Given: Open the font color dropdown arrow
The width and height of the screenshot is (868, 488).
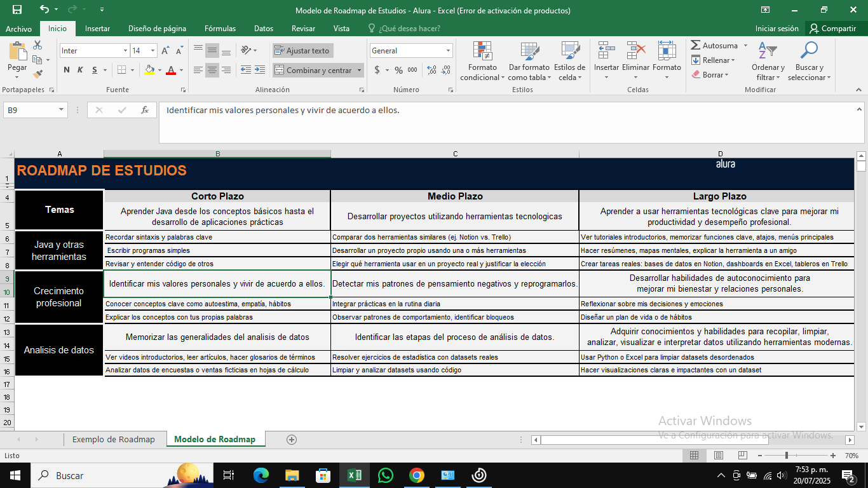Looking at the screenshot, I should click(180, 70).
